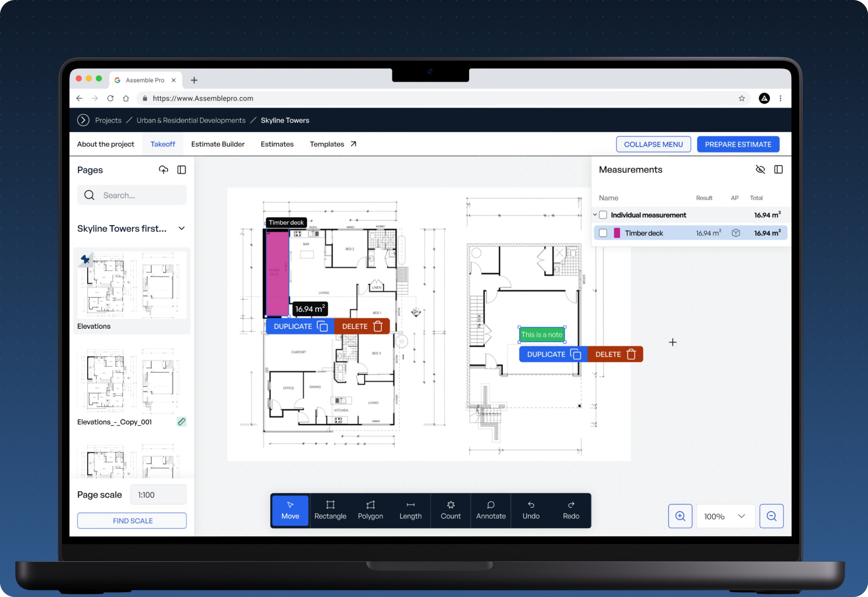
Task: Collapse the Individual measurement group
Action: click(x=595, y=215)
